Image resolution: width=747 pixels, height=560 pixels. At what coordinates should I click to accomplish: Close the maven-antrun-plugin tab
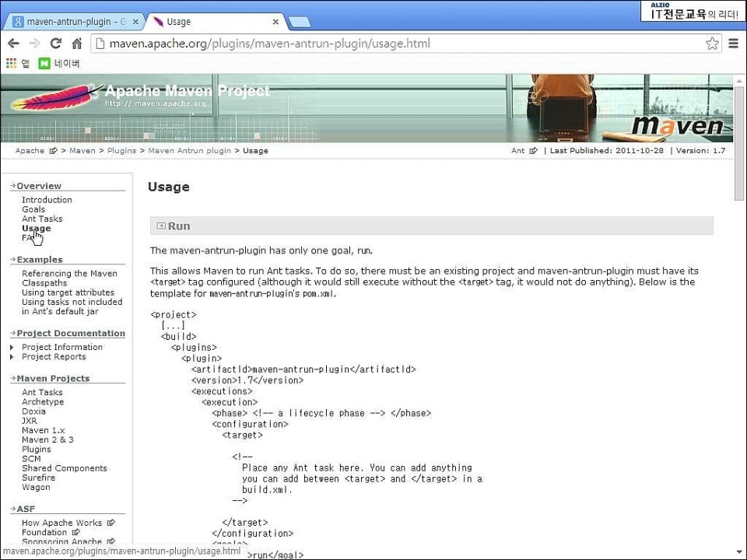click(x=135, y=22)
